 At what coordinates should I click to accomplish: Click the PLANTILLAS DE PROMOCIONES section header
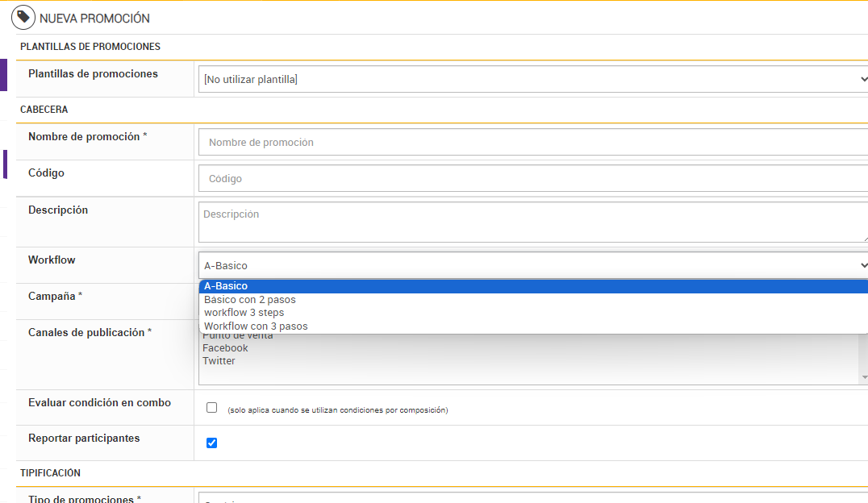[90, 47]
